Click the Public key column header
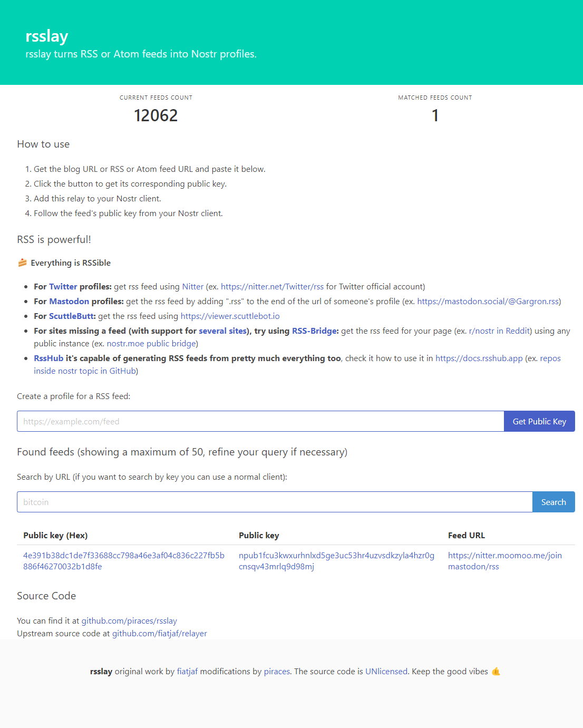 tap(259, 536)
